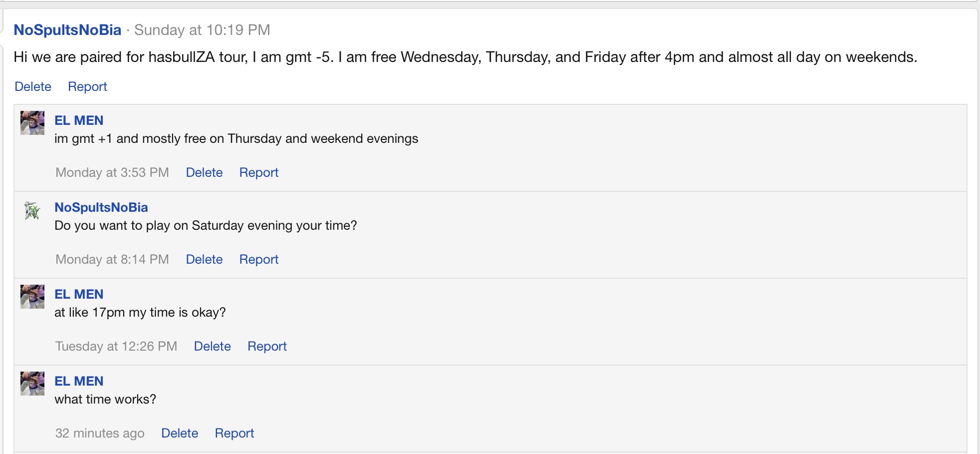Click NoSpultsNoBia's avatar in Saturday evening comment
Viewport: 980px width, 454px height.
(32, 210)
